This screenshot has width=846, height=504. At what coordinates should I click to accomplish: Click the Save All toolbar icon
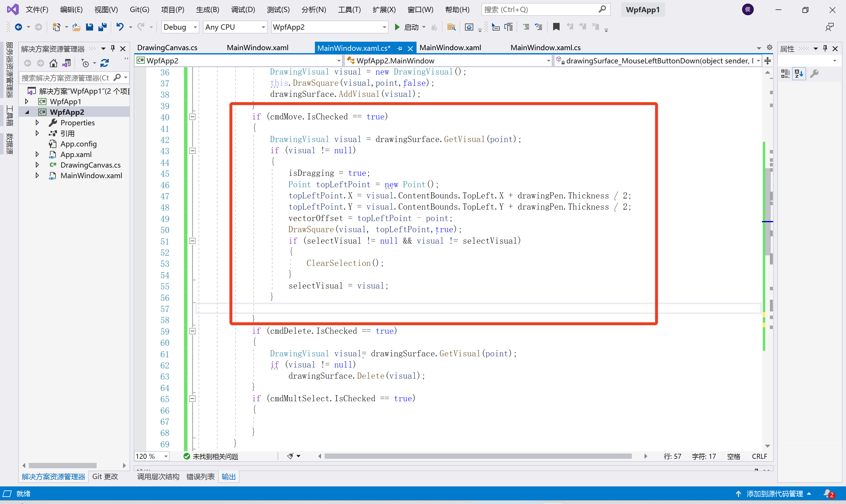[x=102, y=27]
